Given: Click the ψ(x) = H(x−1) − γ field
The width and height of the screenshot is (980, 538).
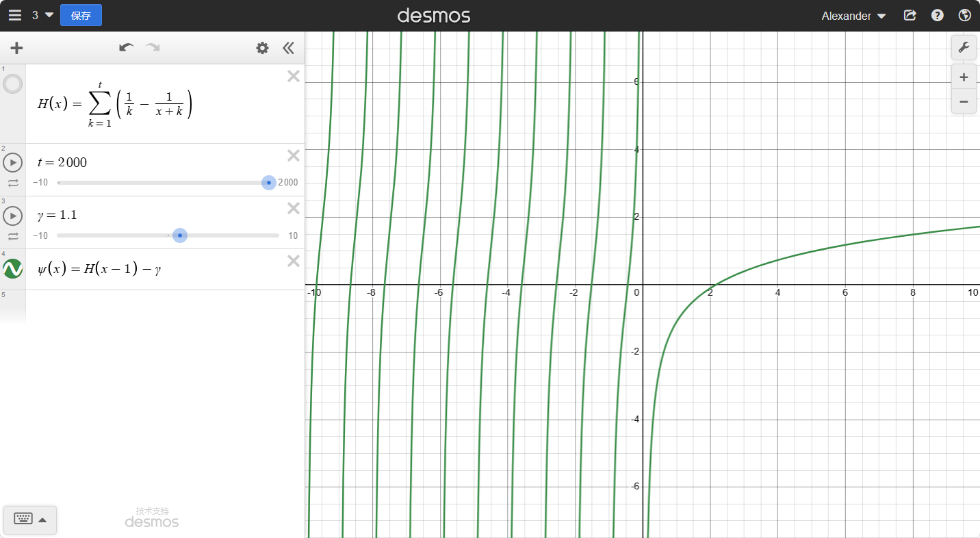Looking at the screenshot, I should tap(100, 269).
